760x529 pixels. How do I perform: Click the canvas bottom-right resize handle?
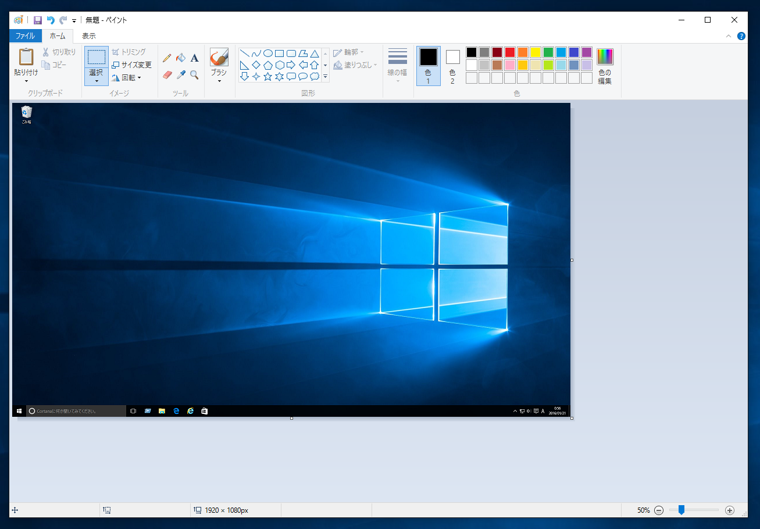(x=572, y=418)
